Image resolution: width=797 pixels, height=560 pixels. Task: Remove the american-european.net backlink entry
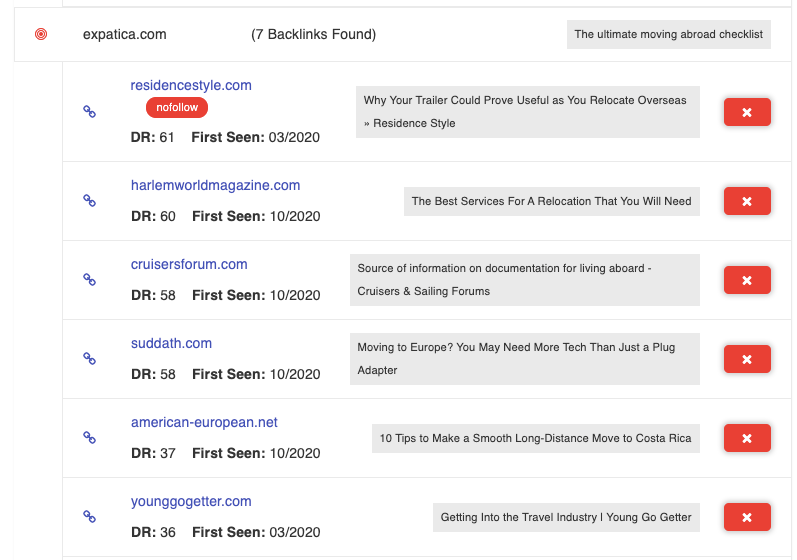coord(746,438)
